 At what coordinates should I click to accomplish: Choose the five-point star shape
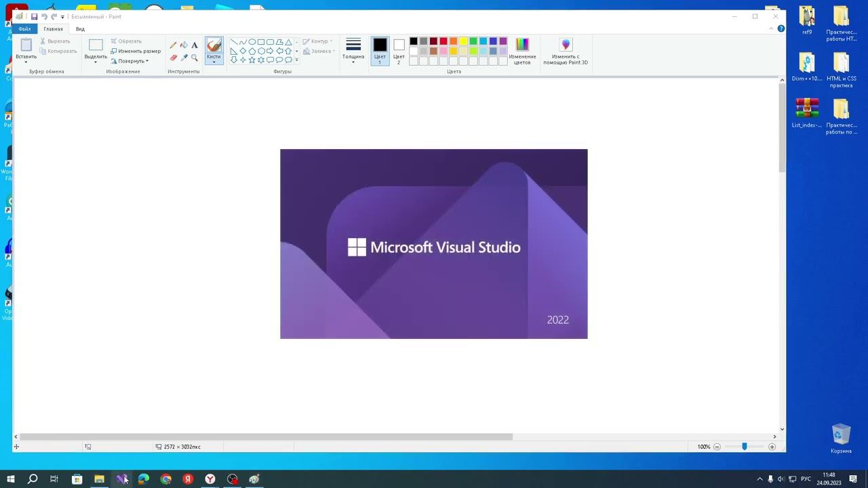252,60
